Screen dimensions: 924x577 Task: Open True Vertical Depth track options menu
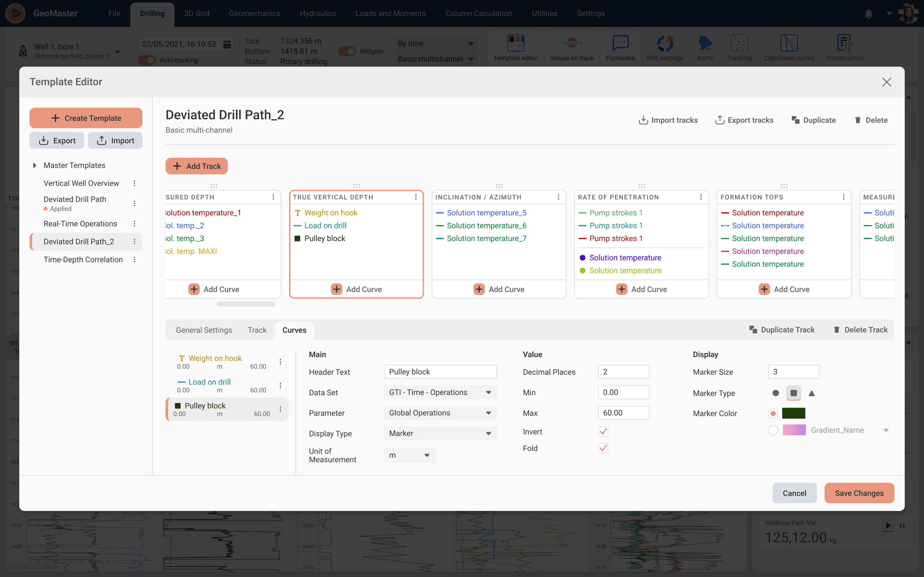[416, 197]
